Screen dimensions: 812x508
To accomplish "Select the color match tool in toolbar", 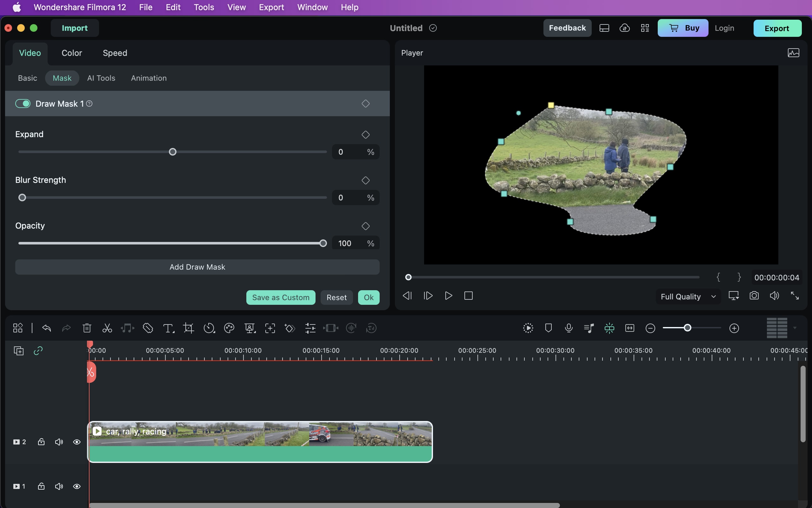I will click(x=229, y=328).
